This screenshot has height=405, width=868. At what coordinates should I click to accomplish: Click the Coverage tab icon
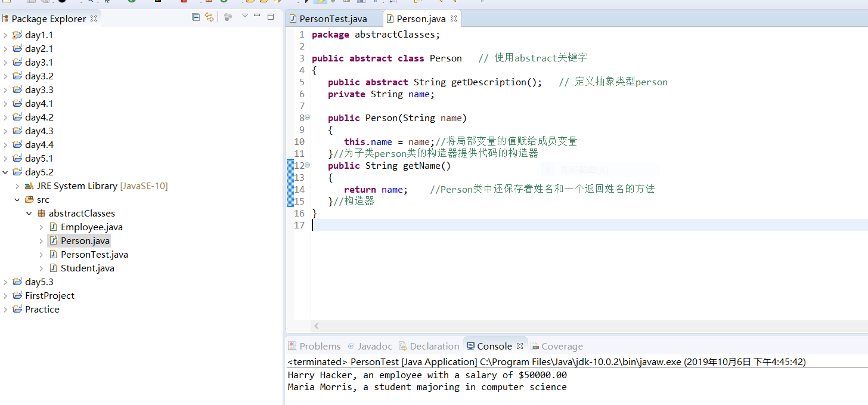(535, 346)
